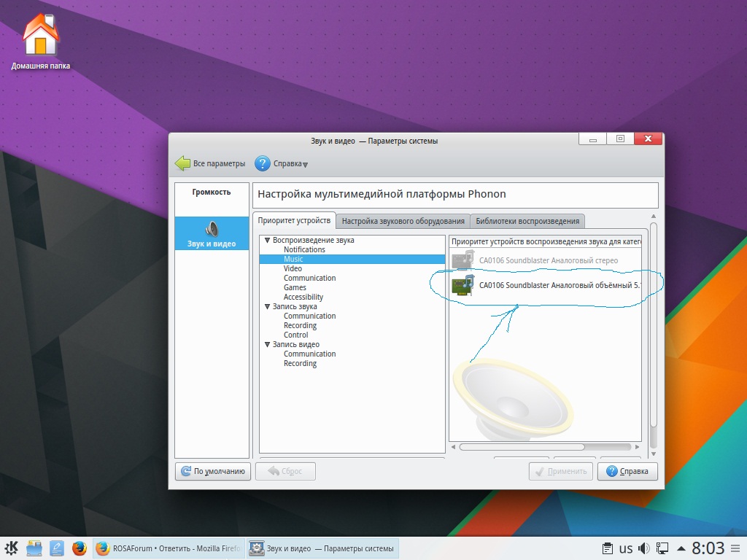The height and width of the screenshot is (560, 747).
Task: Collapse Запись звука tree node
Action: (267, 307)
